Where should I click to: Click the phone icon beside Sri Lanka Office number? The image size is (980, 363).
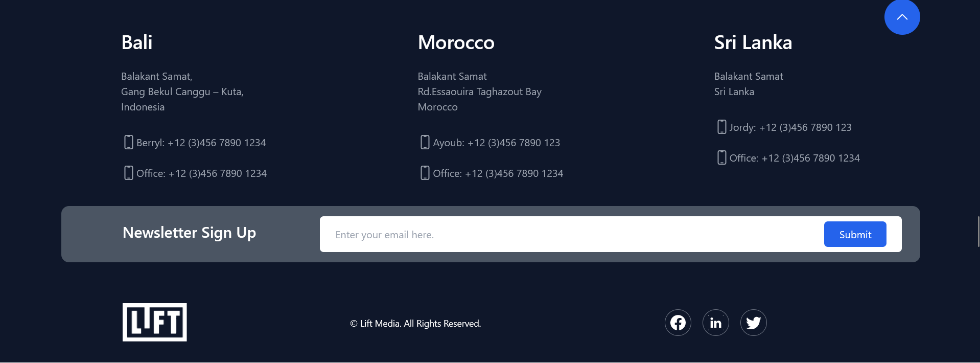point(721,157)
